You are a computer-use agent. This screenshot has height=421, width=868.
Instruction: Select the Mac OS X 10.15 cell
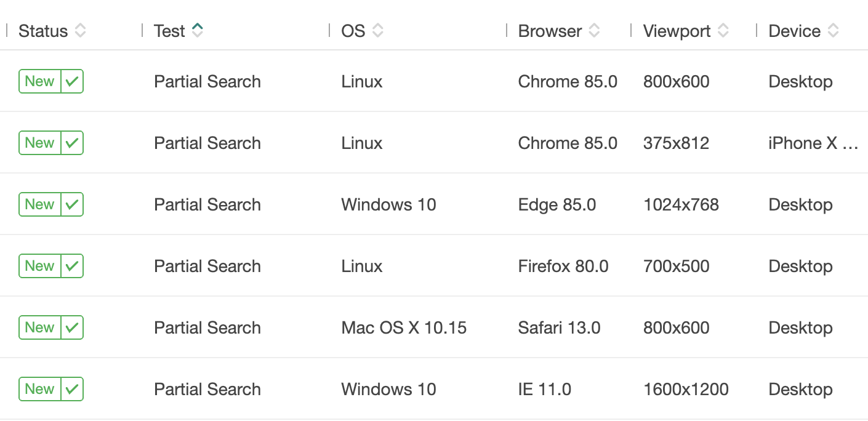[404, 327]
